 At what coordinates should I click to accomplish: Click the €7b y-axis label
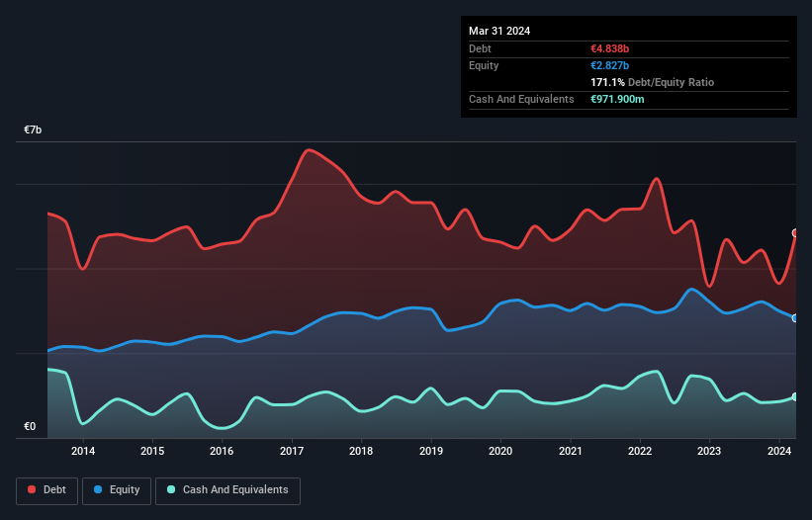[x=33, y=130]
